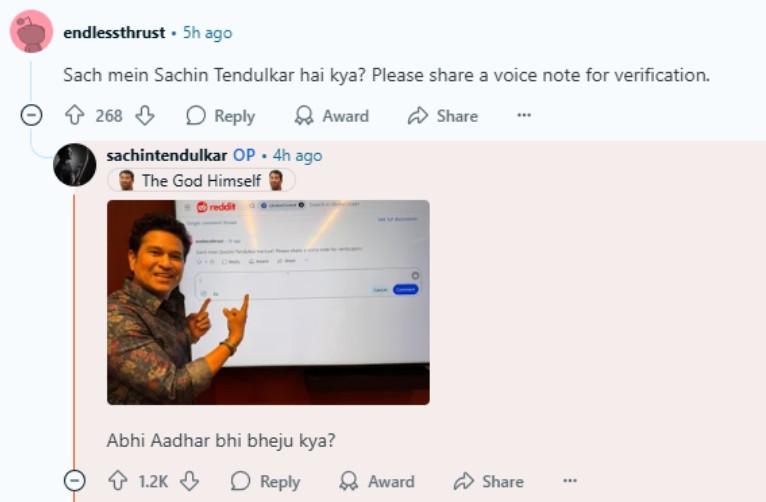The image size is (766, 502).
Task: Collapse the endlessthrust comment thread
Action: click(x=32, y=116)
